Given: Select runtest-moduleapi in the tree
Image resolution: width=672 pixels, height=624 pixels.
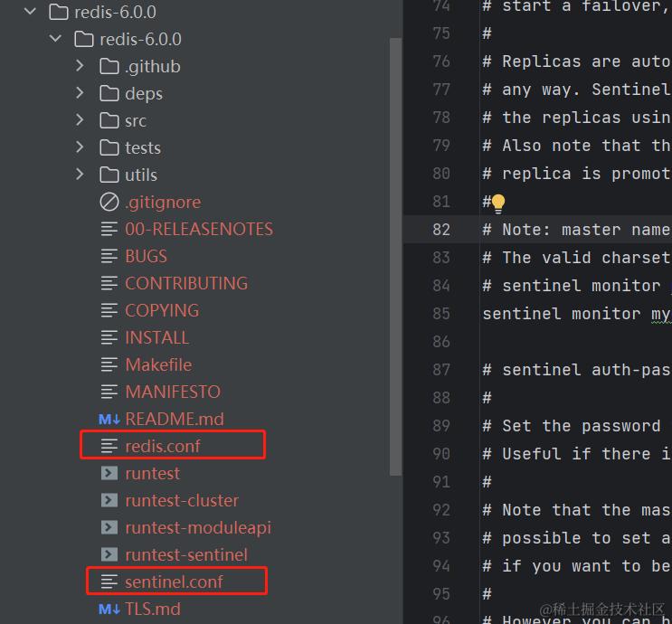Looking at the screenshot, I should [x=198, y=528].
